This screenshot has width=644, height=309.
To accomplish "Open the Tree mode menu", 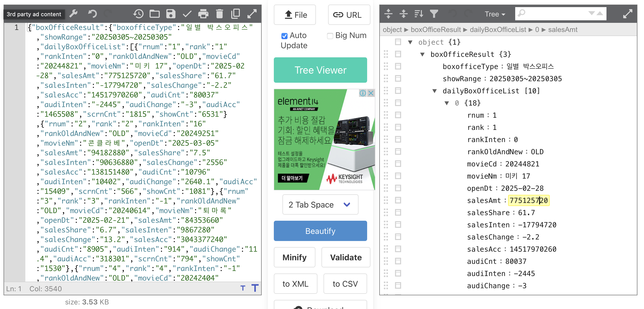I will point(495,14).
